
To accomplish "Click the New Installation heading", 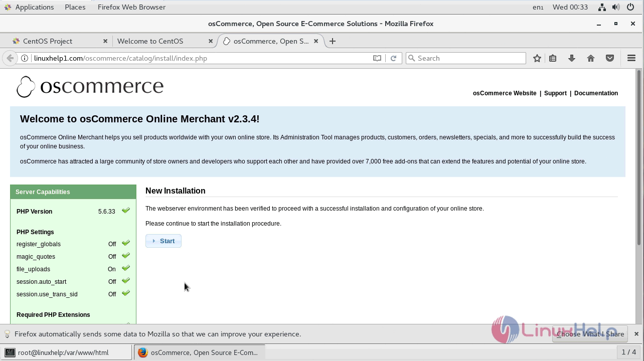I will click(176, 191).
